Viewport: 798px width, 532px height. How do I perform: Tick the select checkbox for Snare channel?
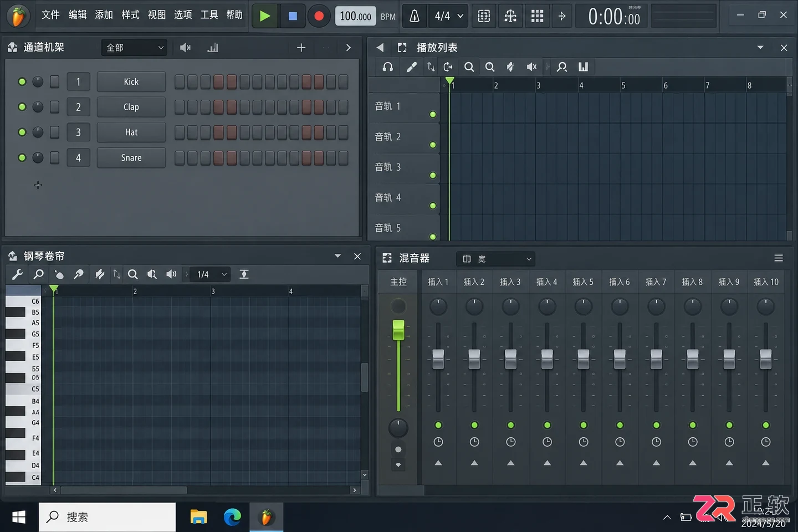tap(54, 158)
